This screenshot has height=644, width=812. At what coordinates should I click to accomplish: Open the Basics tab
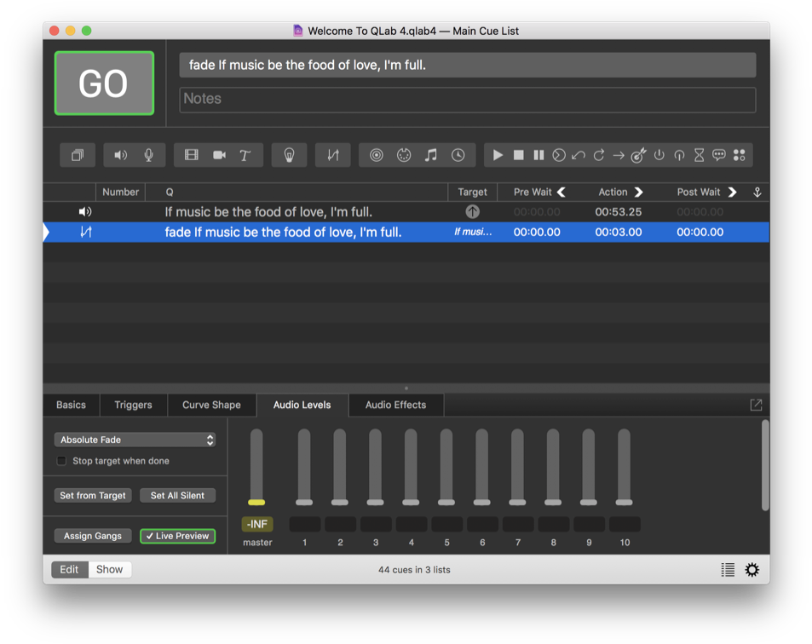point(71,405)
